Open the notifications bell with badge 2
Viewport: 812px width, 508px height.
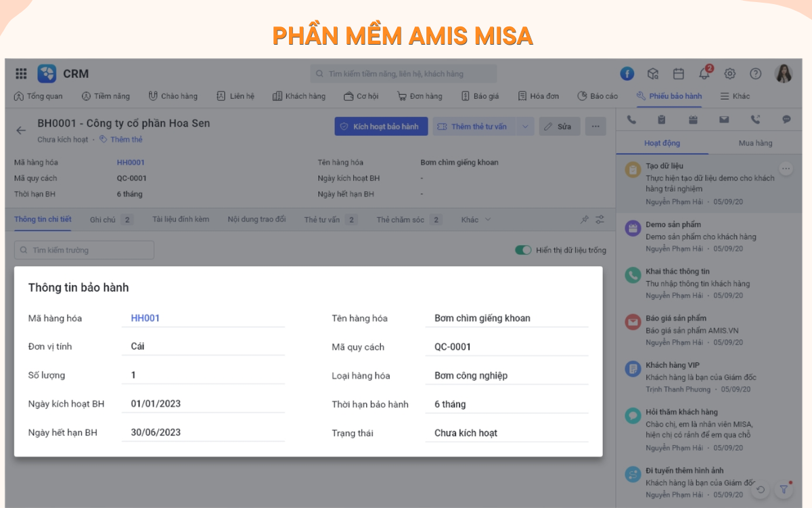703,73
